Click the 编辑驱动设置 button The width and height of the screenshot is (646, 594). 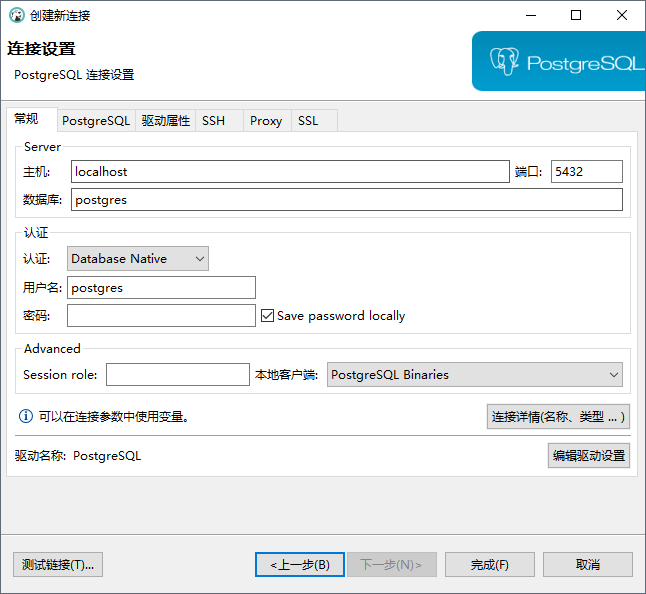pos(589,456)
